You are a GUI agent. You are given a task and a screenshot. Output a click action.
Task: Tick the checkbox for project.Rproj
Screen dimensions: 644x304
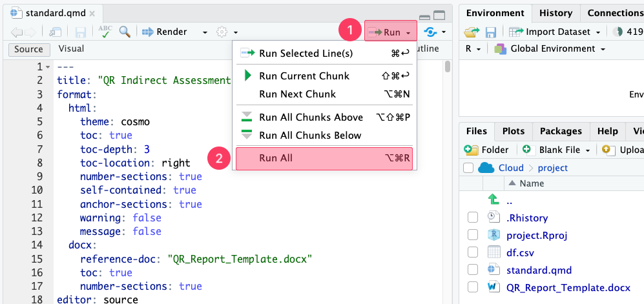[473, 235]
